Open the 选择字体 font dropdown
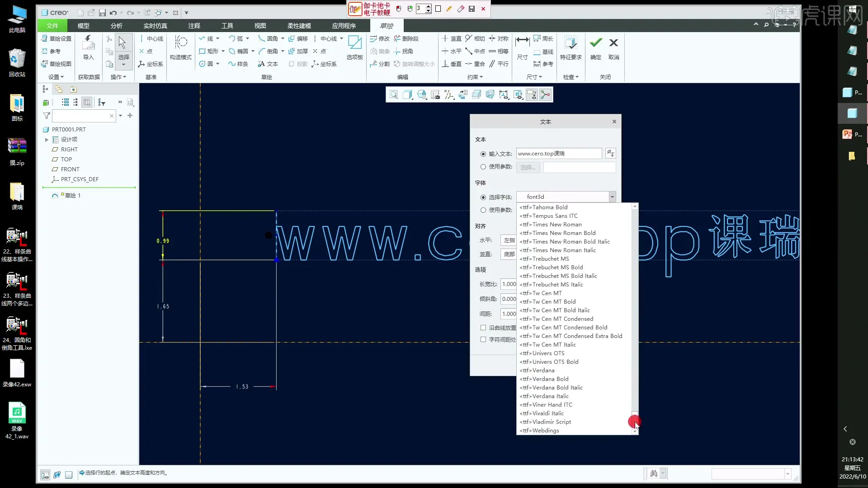 coord(613,197)
